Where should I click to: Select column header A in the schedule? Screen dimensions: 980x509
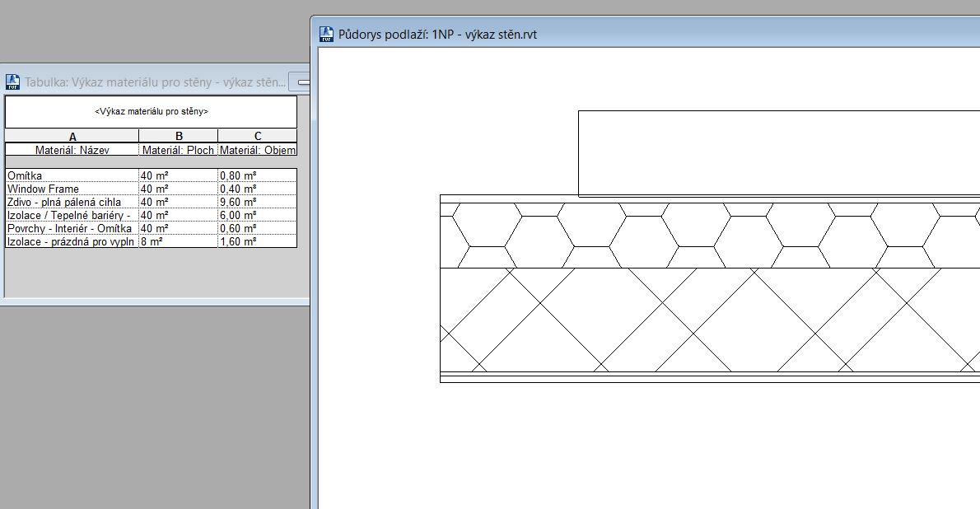(72, 136)
